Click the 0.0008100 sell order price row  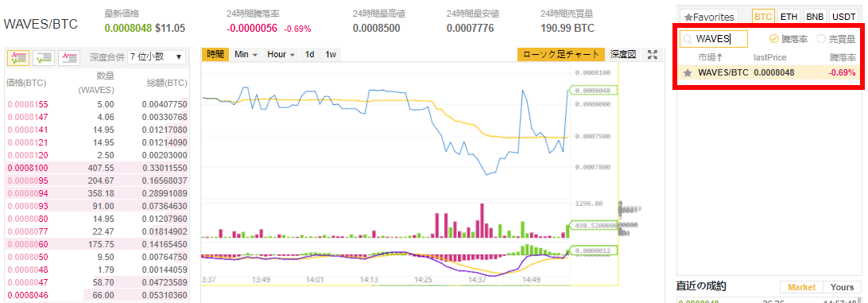[97, 167]
